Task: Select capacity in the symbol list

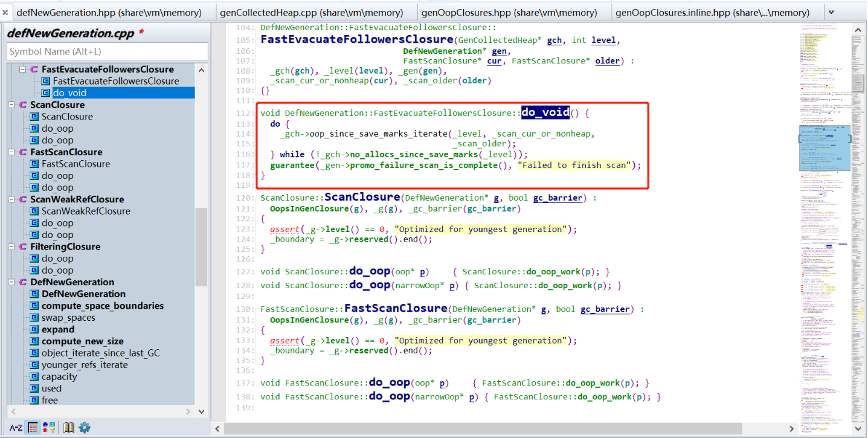Action: pos(59,376)
